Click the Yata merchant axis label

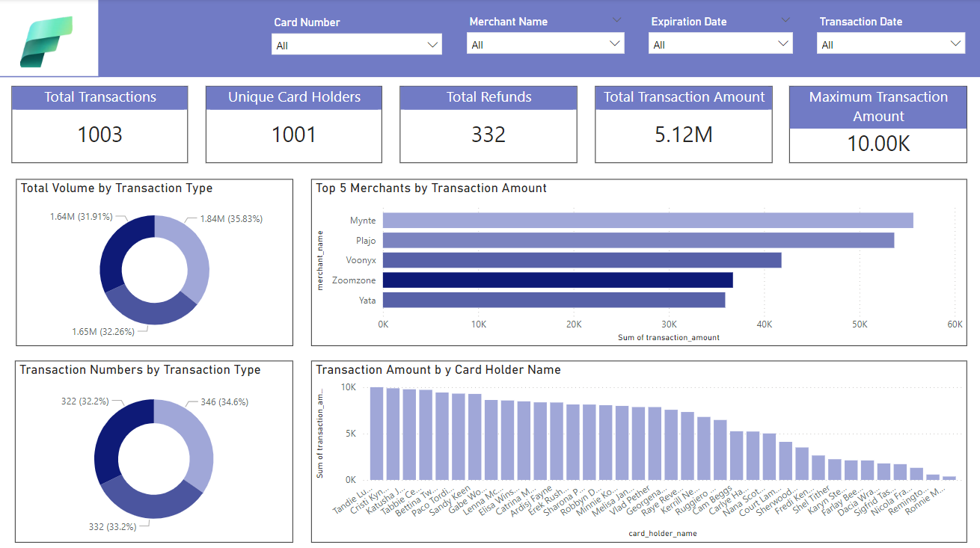(x=367, y=300)
